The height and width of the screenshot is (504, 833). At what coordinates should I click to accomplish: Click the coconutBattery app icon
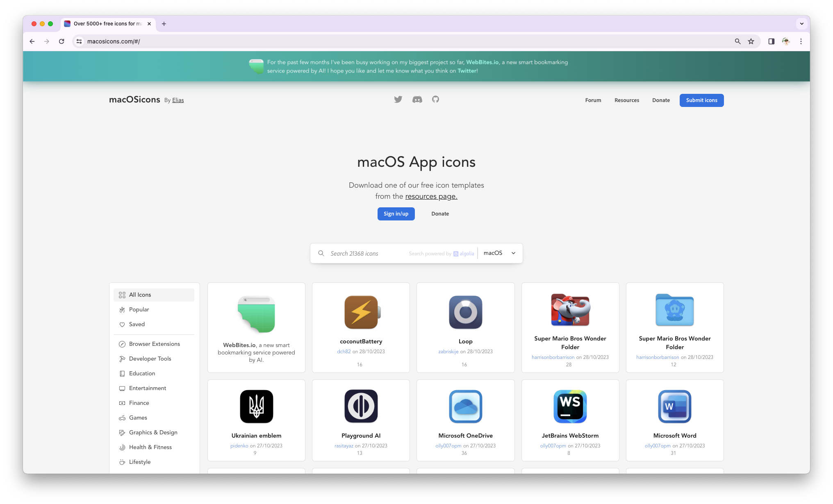361,312
